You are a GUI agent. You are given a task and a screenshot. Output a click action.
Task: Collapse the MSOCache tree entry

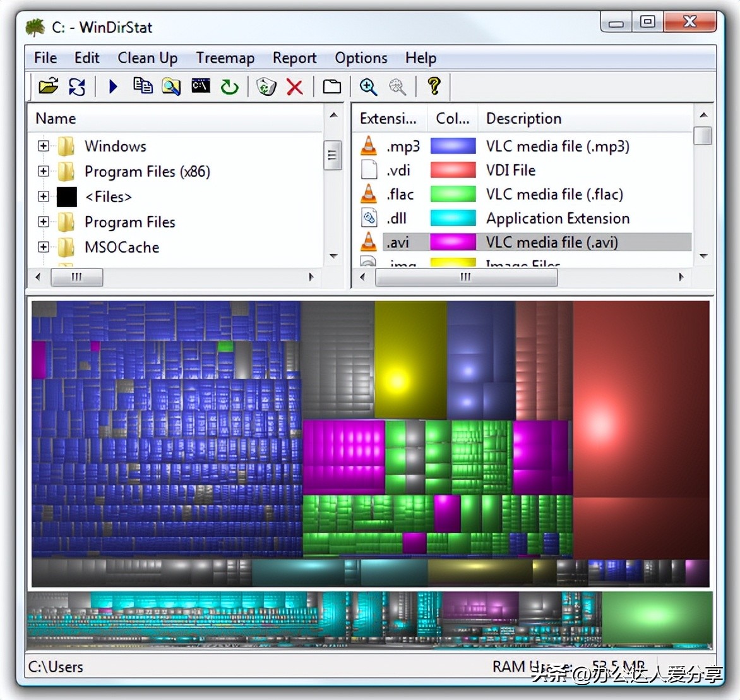click(42, 247)
